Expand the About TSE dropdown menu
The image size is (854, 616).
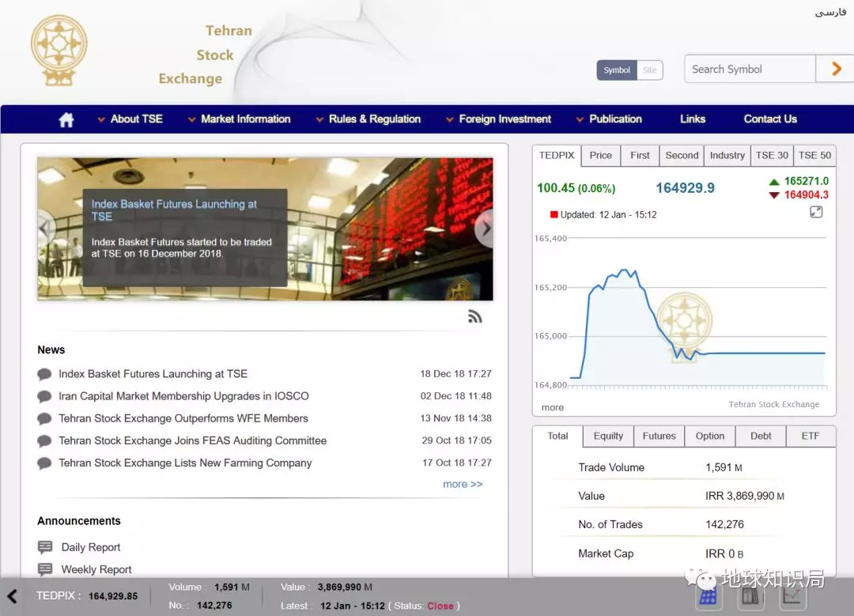pos(130,119)
